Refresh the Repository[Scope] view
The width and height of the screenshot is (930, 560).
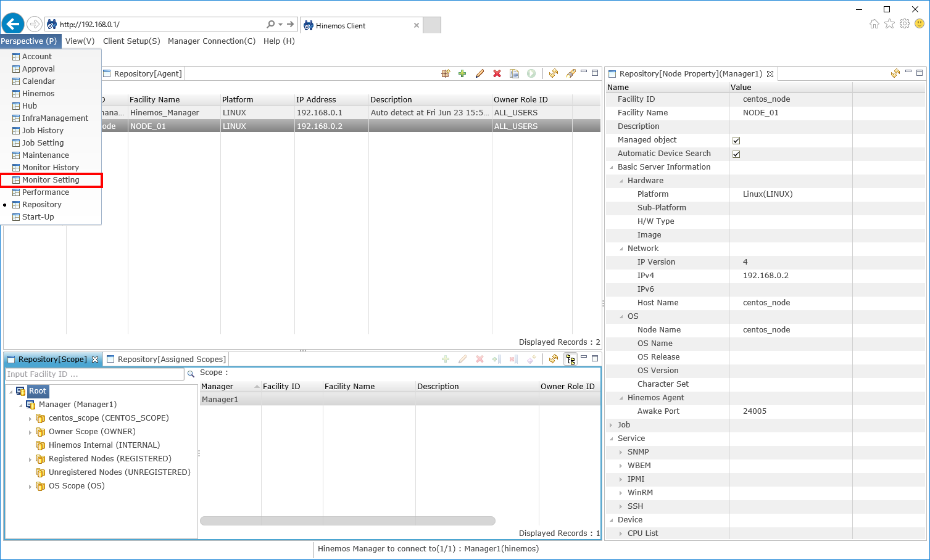click(x=554, y=359)
